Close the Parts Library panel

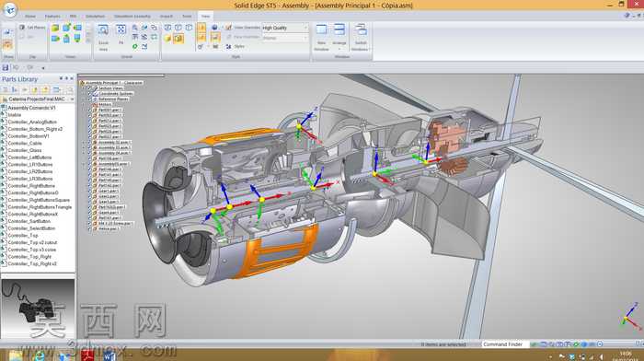pyautogui.click(x=72, y=78)
